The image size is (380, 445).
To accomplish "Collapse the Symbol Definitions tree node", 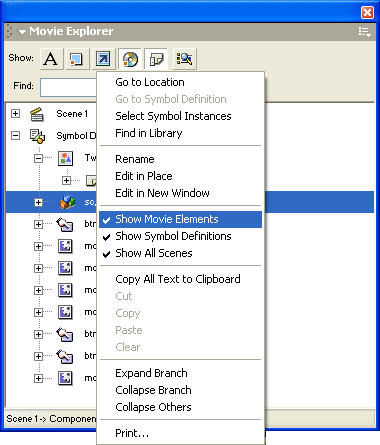I will [x=15, y=136].
